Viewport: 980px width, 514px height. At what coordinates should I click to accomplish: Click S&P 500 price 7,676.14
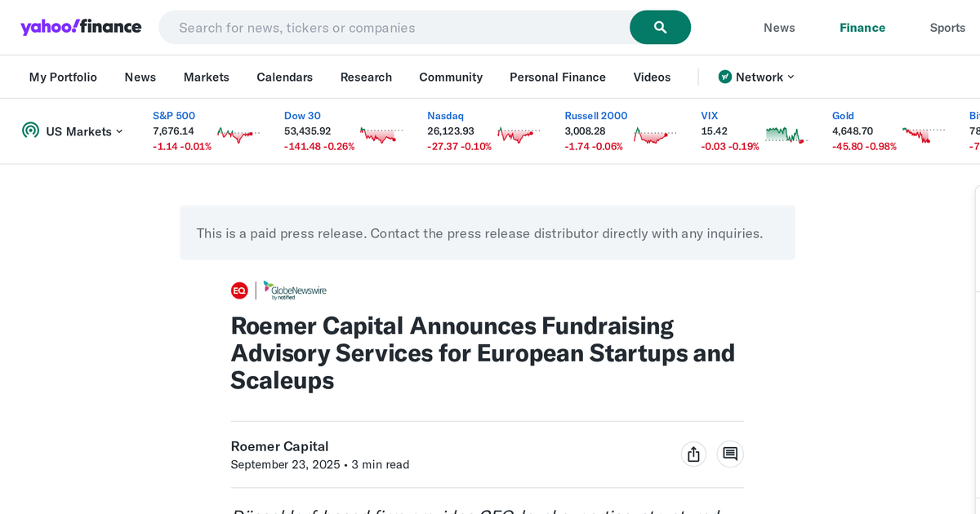(173, 131)
